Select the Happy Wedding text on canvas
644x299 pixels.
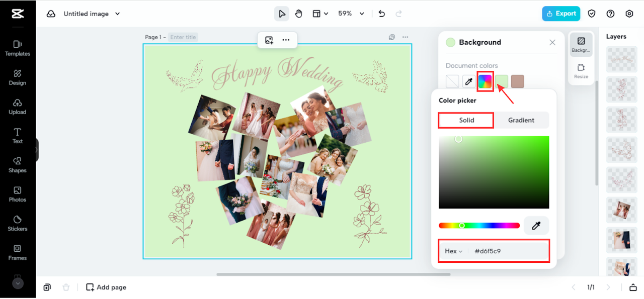click(277, 74)
